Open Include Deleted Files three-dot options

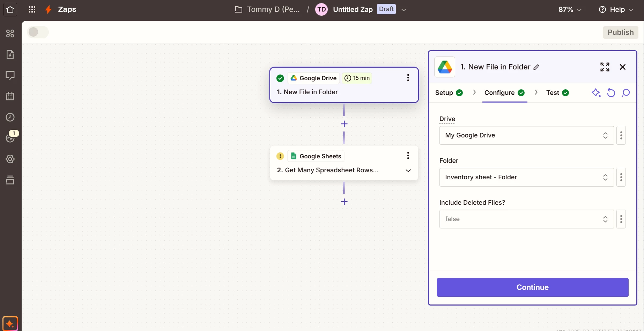(x=621, y=219)
